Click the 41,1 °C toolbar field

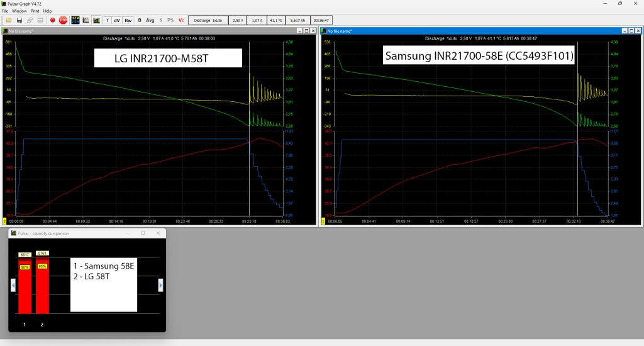click(277, 20)
